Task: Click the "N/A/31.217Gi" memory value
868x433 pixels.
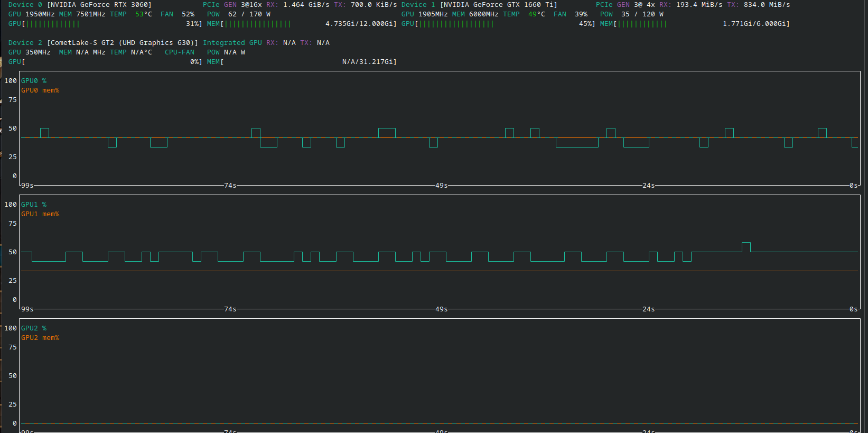Action: [368, 62]
